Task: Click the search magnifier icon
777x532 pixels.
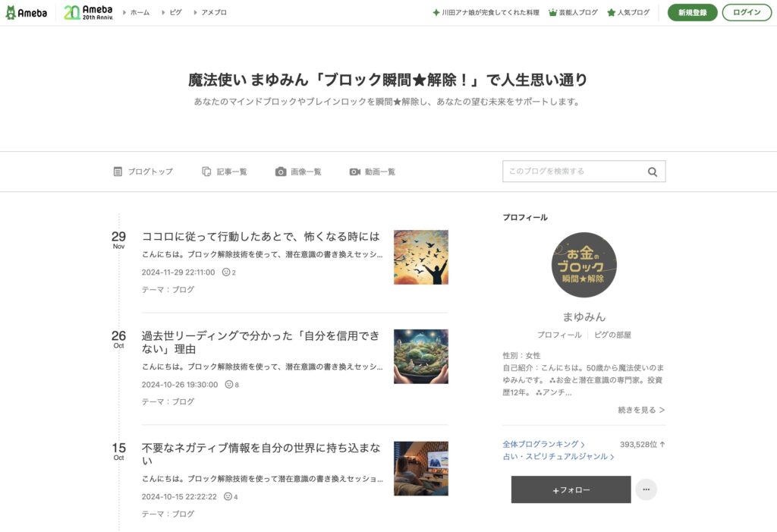Action: [x=652, y=172]
